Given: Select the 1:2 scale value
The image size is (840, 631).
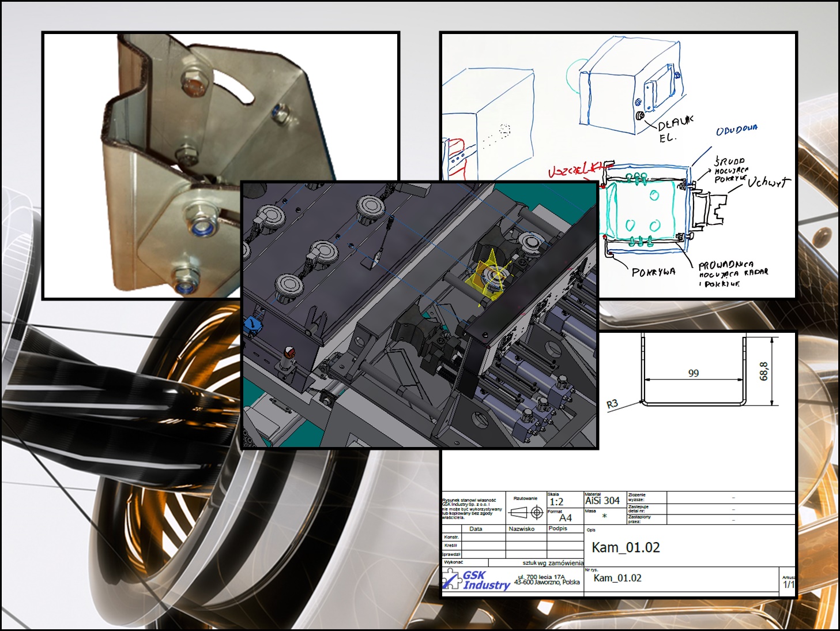Looking at the screenshot, I should pyautogui.click(x=556, y=502).
